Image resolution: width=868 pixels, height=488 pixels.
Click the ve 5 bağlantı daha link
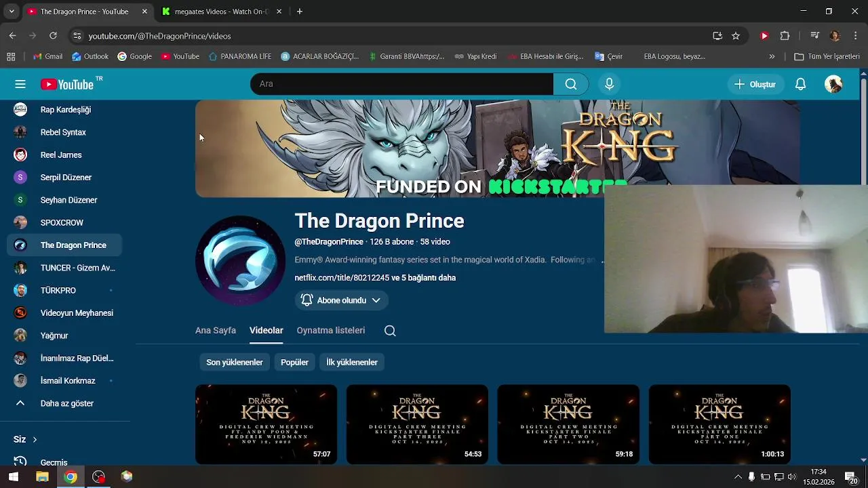(423, 278)
